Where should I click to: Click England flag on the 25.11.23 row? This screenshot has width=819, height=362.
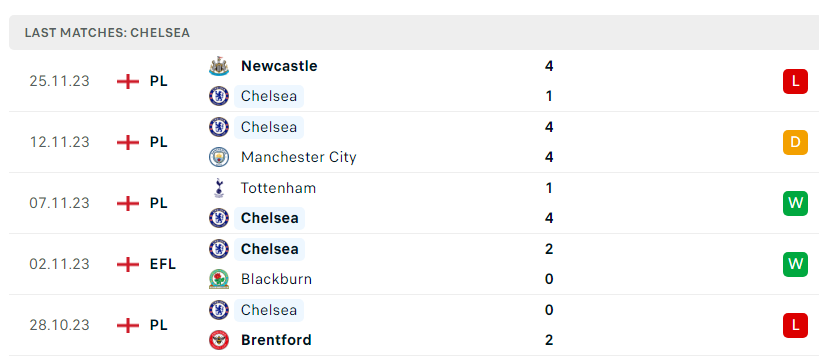click(x=128, y=81)
